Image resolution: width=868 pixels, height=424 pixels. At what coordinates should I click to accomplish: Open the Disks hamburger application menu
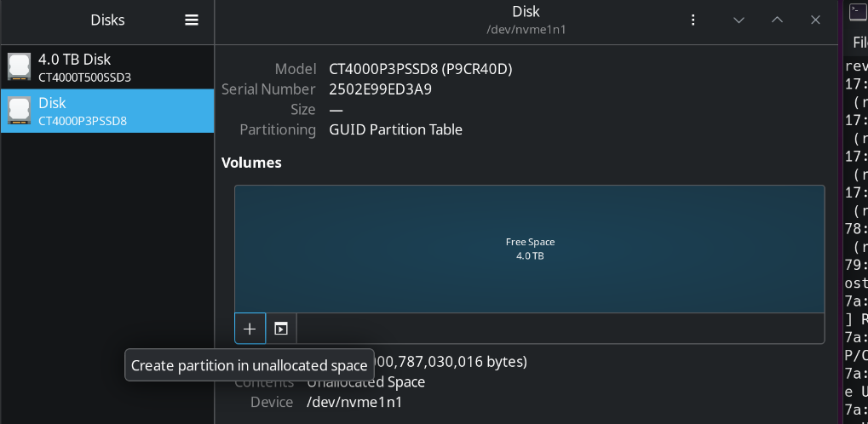point(192,20)
